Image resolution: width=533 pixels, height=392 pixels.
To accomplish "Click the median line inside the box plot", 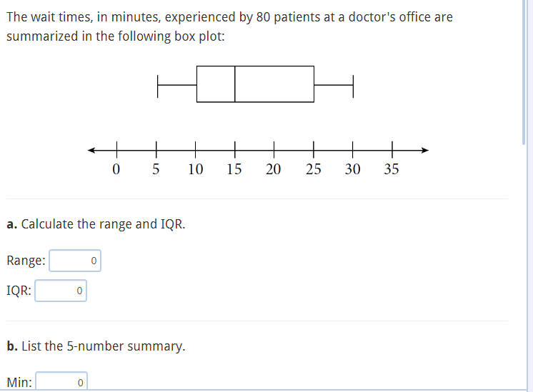I will click(x=235, y=84).
